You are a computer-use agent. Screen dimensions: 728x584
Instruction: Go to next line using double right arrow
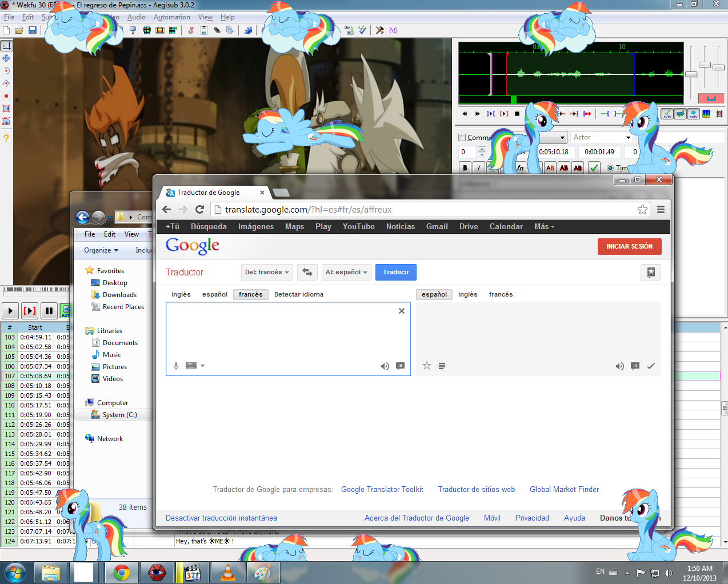[478, 114]
